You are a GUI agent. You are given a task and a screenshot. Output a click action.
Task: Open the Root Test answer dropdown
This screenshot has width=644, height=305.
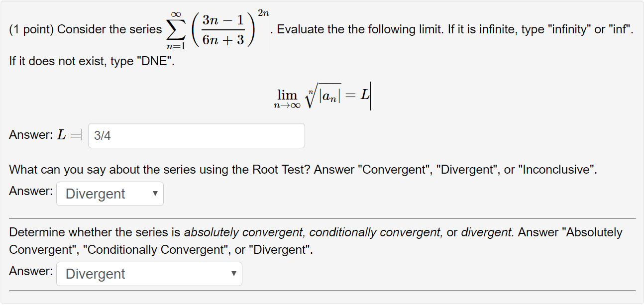109,194
